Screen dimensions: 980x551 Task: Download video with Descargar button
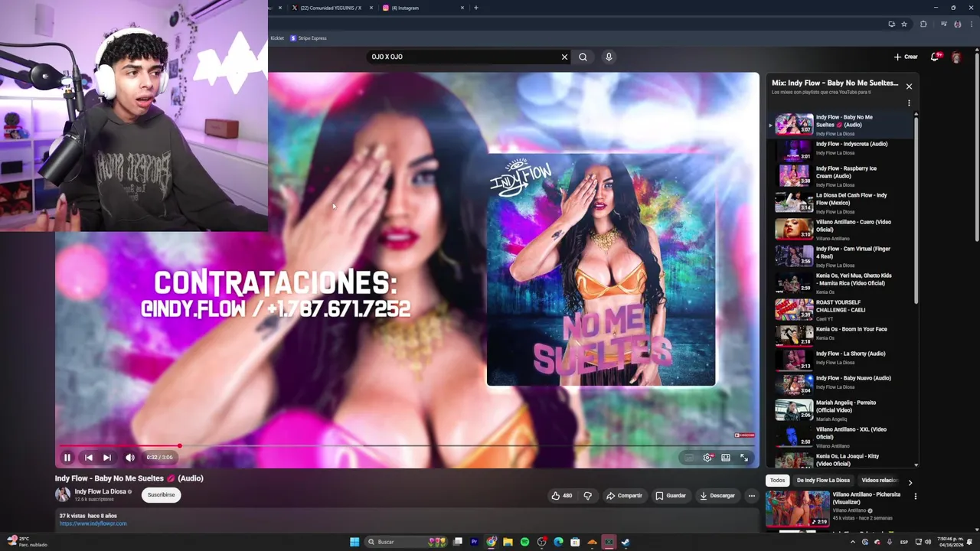click(717, 496)
